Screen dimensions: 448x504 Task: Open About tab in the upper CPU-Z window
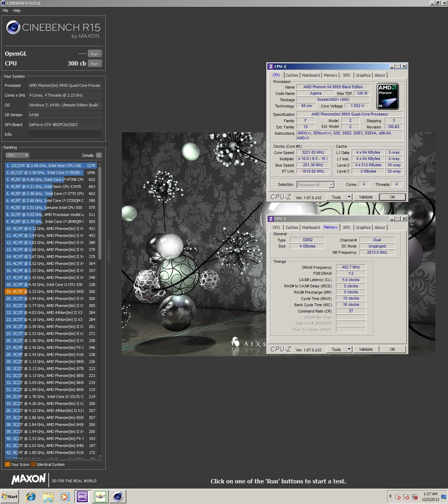[x=380, y=75]
